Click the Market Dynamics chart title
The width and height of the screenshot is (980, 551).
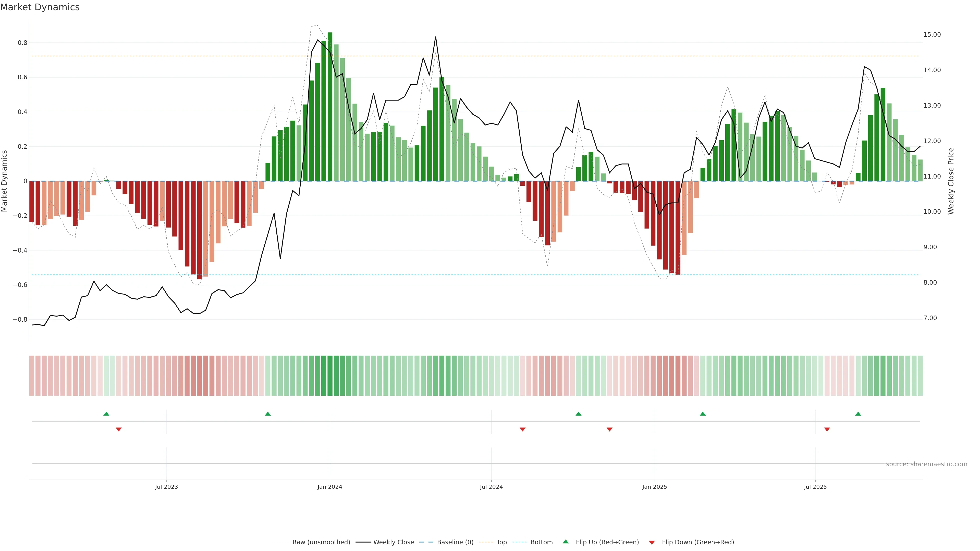coord(40,7)
